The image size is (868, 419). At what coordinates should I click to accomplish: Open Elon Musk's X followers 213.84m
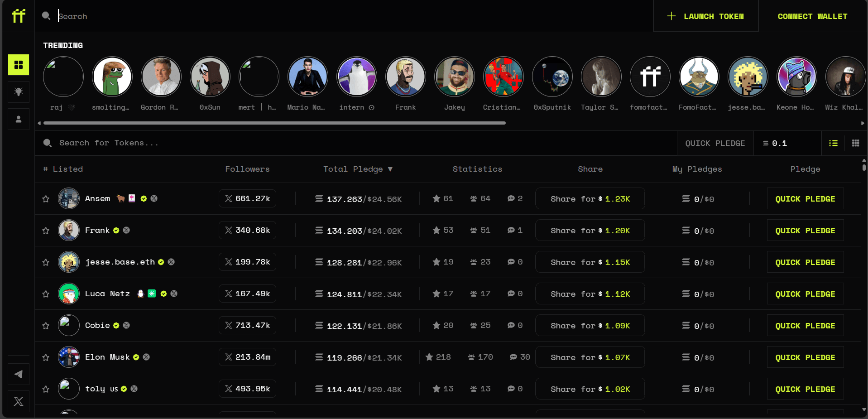tap(247, 357)
